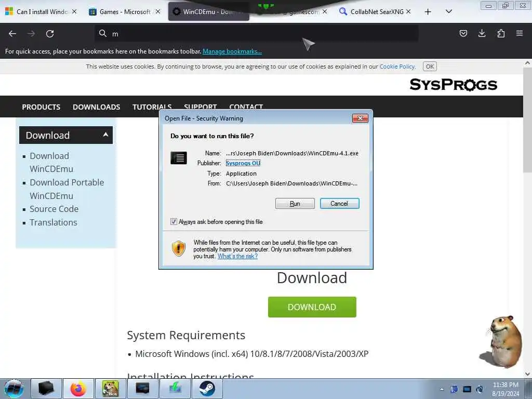The height and width of the screenshot is (399, 532).
Task: Open Download Portable WinCDEmu sidebar link
Action: 67,189
